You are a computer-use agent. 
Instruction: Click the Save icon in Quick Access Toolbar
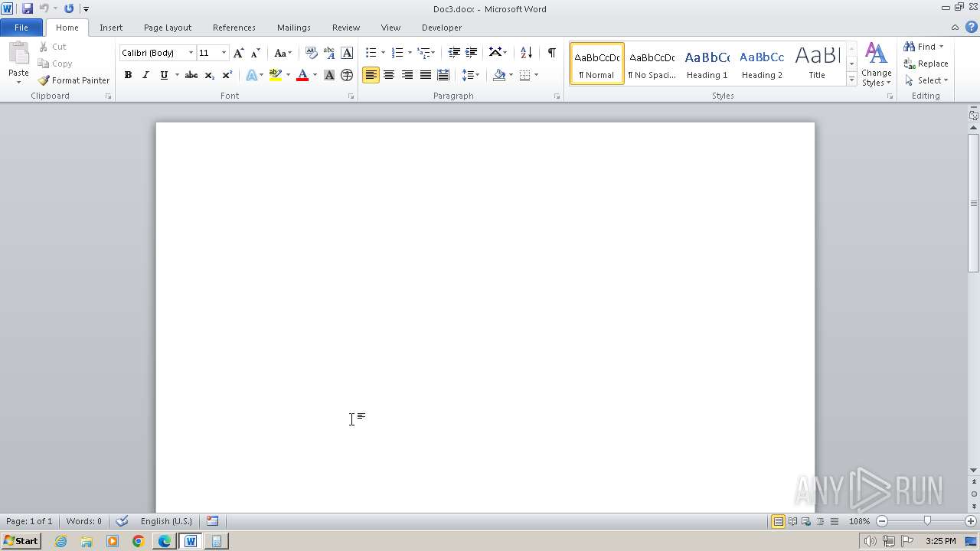(28, 8)
